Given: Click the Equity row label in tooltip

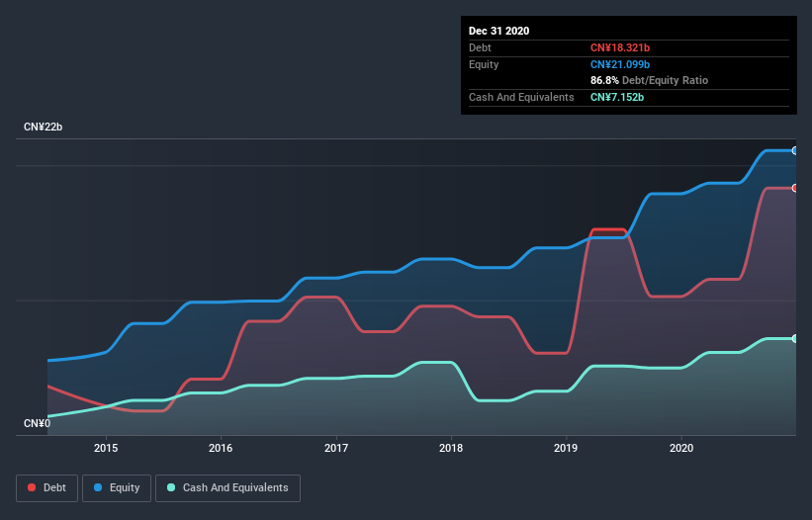Looking at the screenshot, I should 484,64.
